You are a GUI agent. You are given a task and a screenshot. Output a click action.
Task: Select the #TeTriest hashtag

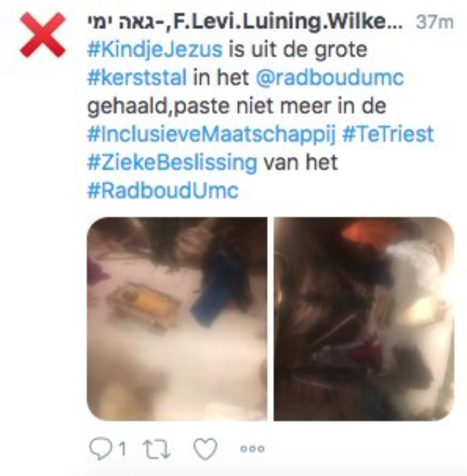[388, 134]
